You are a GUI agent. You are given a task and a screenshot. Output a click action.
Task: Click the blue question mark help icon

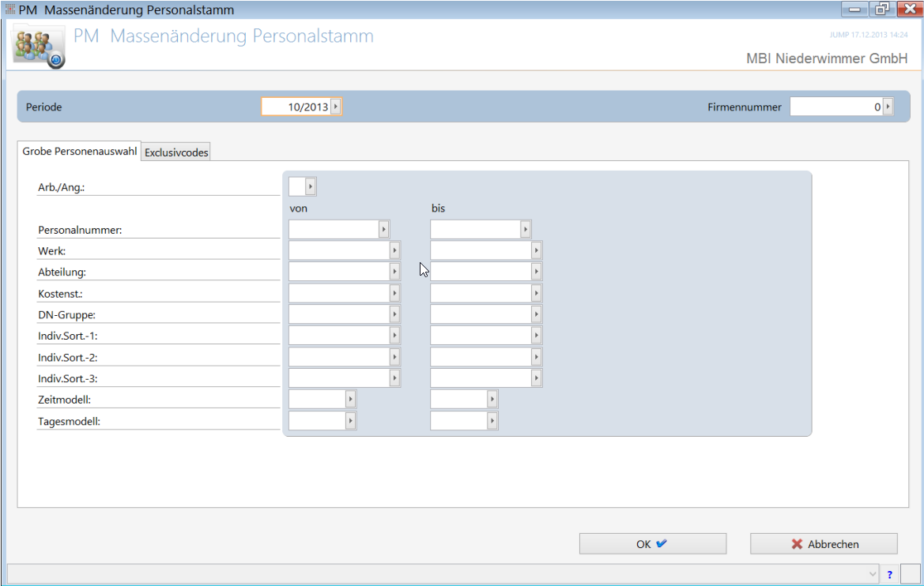click(889, 575)
